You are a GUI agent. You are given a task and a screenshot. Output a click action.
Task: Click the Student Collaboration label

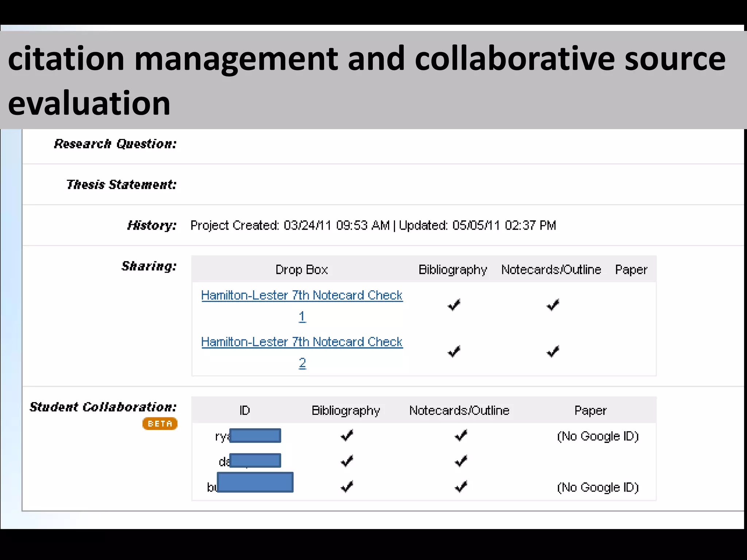point(103,407)
